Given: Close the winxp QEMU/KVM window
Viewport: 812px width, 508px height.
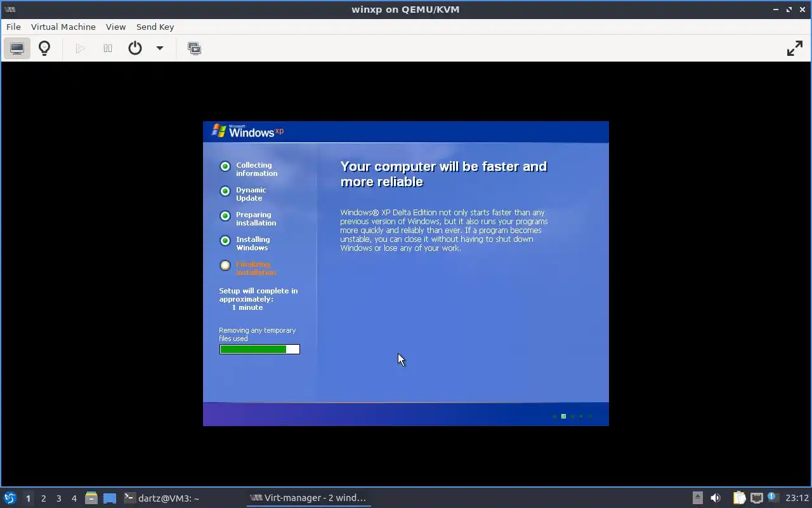Looking at the screenshot, I should (802, 10).
